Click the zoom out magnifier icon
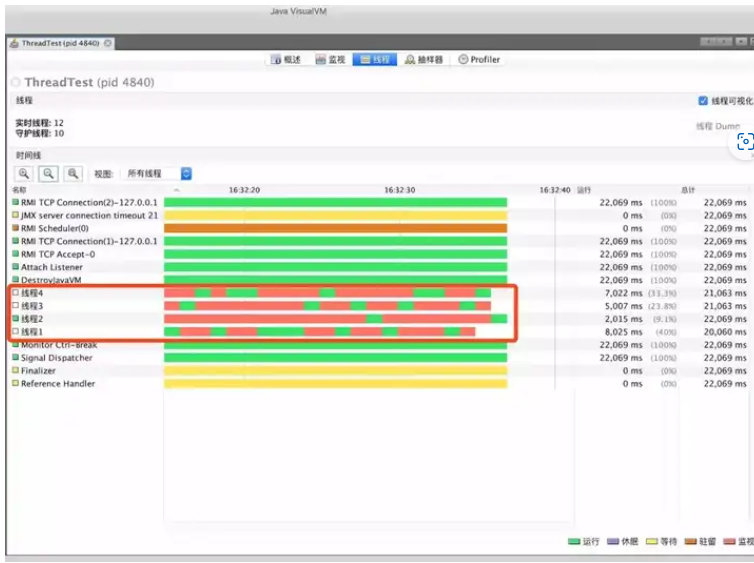 click(x=49, y=174)
